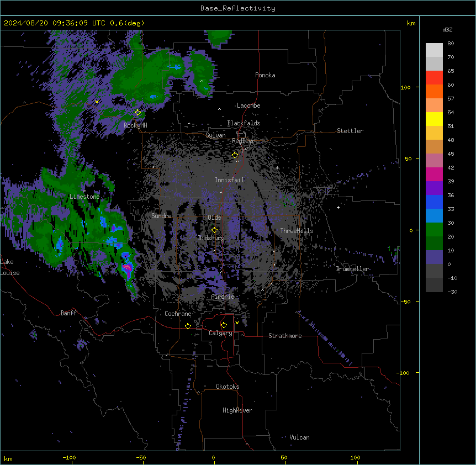Click the Base_Reflectivity title
Viewport: 476px width, 465px height.
coord(238,8)
